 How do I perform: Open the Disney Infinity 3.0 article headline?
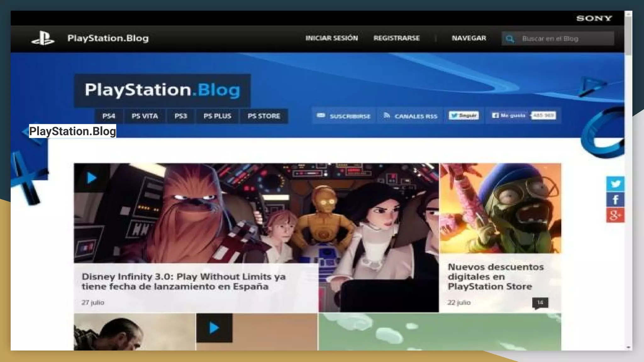coord(184,282)
